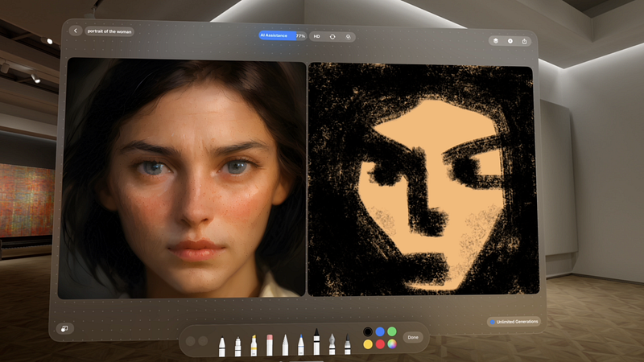Select the pink eraser tool
The image size is (644, 362).
pyautogui.click(x=270, y=345)
